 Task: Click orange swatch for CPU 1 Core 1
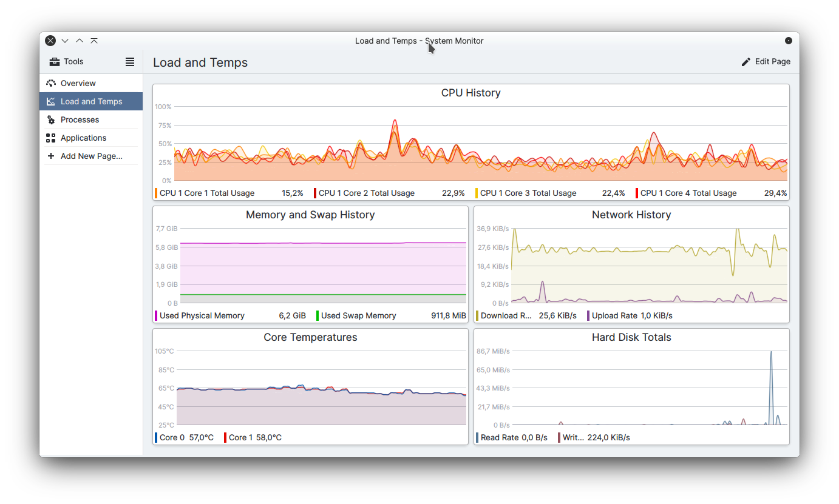click(x=156, y=193)
